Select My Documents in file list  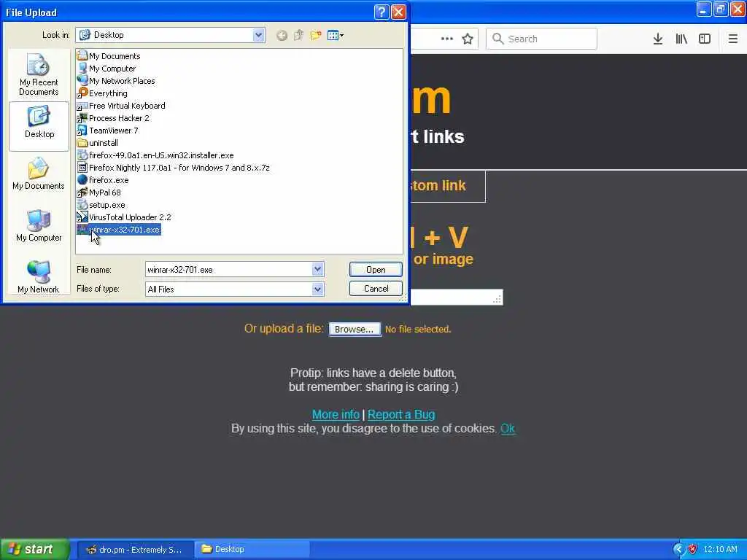click(109, 55)
